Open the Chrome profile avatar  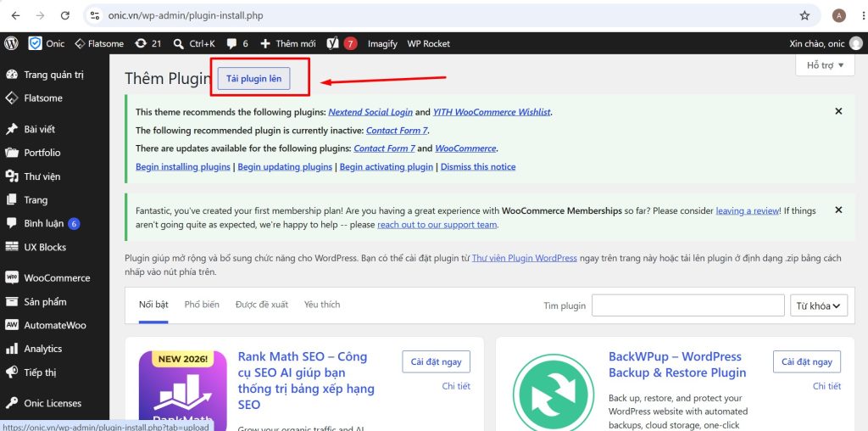[x=838, y=15]
